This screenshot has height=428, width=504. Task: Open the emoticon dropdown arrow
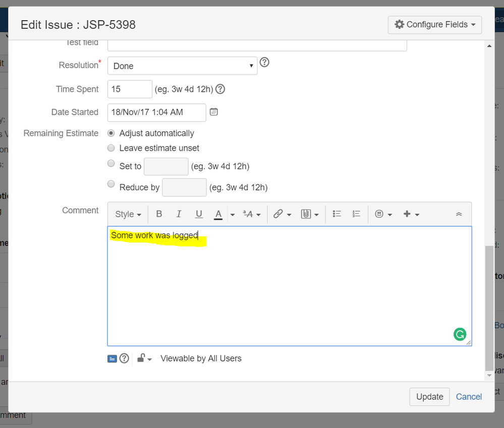(x=390, y=214)
